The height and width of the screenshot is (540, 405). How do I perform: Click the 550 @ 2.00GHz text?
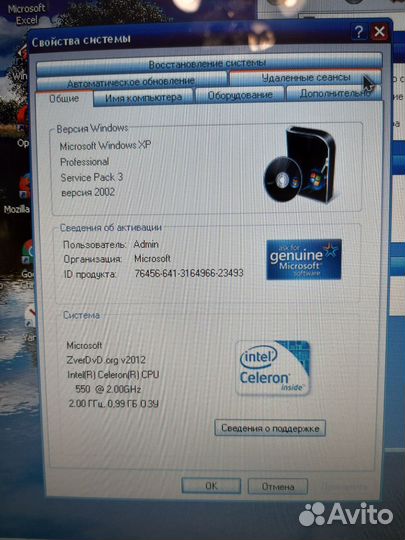pos(108,389)
